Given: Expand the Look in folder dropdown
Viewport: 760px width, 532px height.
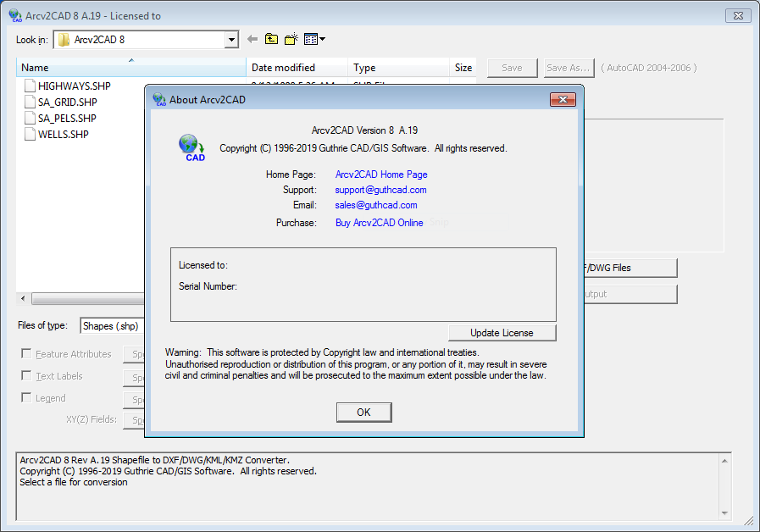Looking at the screenshot, I should pos(231,40).
